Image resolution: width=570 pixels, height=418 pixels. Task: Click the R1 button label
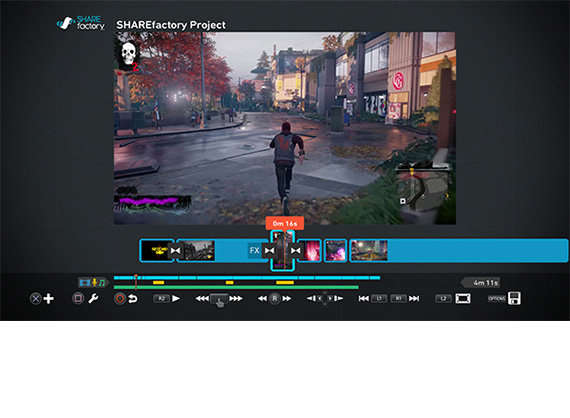(398, 298)
